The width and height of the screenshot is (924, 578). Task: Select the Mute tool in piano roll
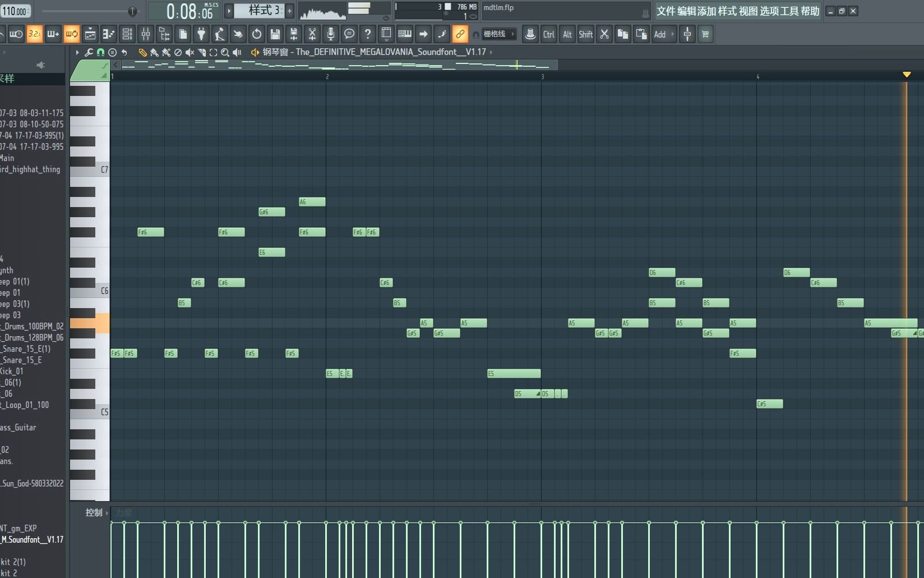tap(190, 52)
